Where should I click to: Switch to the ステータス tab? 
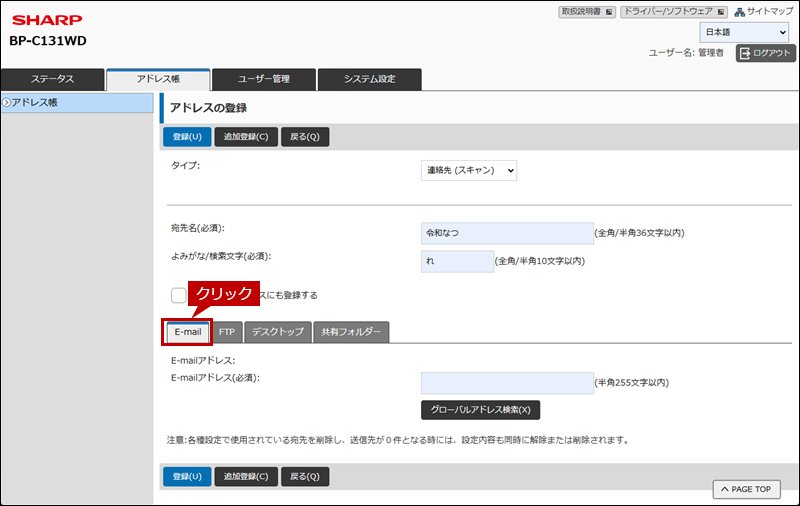pyautogui.click(x=52, y=79)
